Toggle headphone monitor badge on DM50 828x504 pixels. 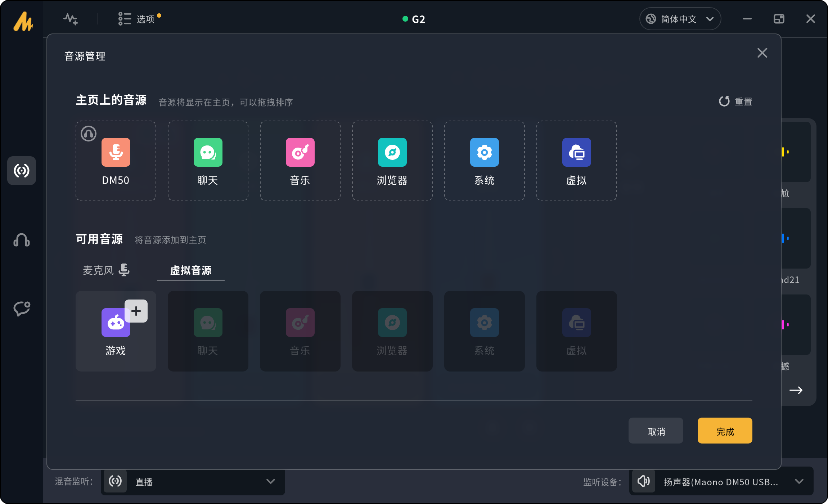click(89, 134)
